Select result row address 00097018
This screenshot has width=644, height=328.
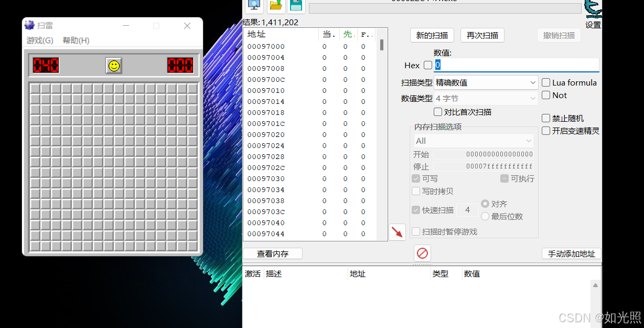[310, 112]
